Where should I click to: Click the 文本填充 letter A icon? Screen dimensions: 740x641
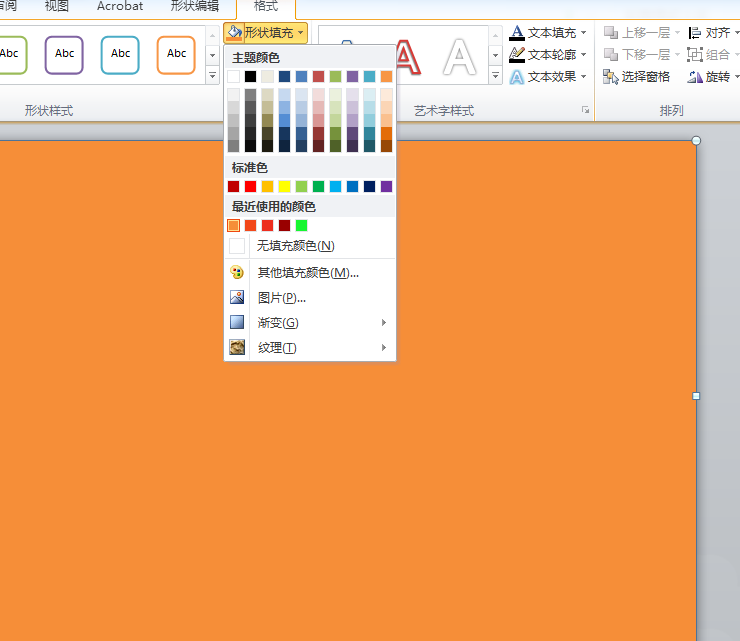(x=517, y=33)
